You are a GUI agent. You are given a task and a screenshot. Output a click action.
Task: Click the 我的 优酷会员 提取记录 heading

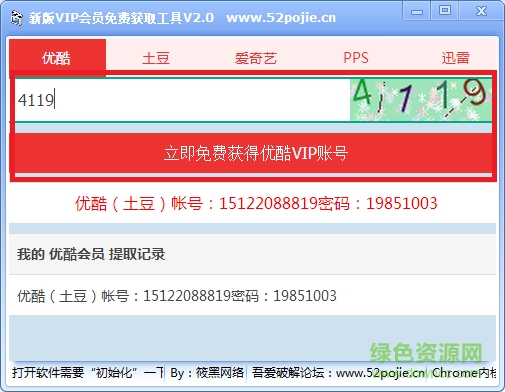pos(91,254)
